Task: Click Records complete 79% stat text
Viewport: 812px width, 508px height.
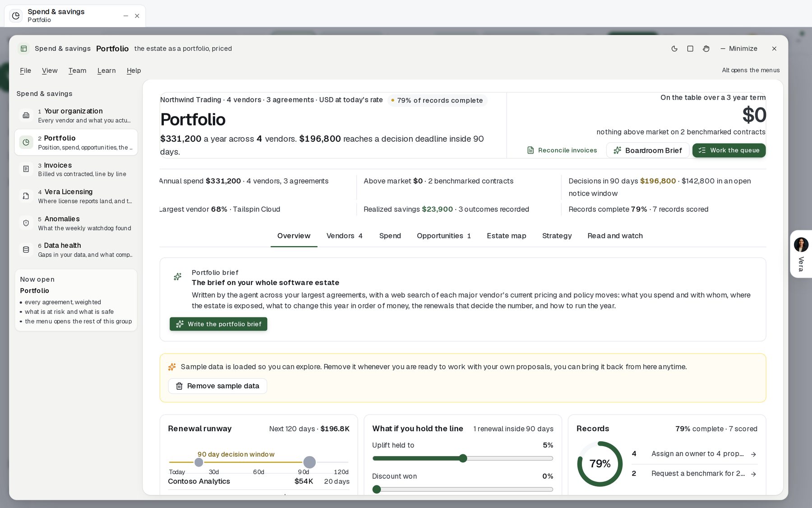Action: (x=638, y=210)
